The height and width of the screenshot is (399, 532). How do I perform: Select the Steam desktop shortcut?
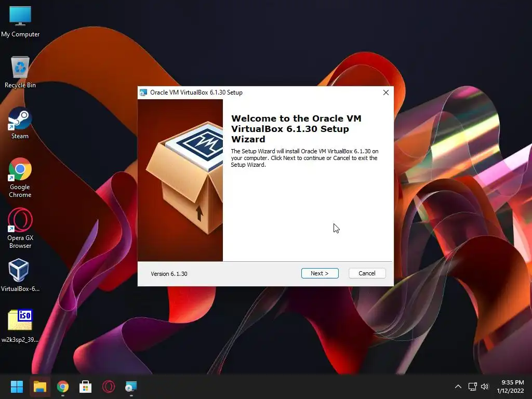point(20,123)
